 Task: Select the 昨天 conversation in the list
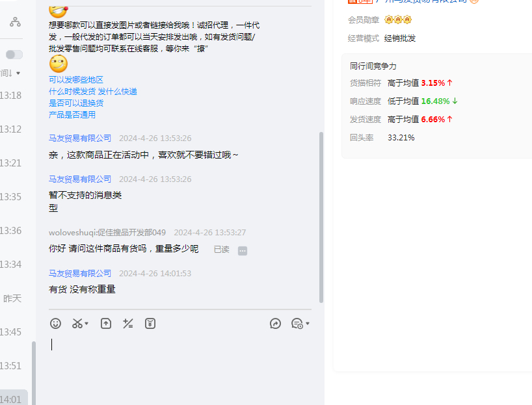click(12, 298)
